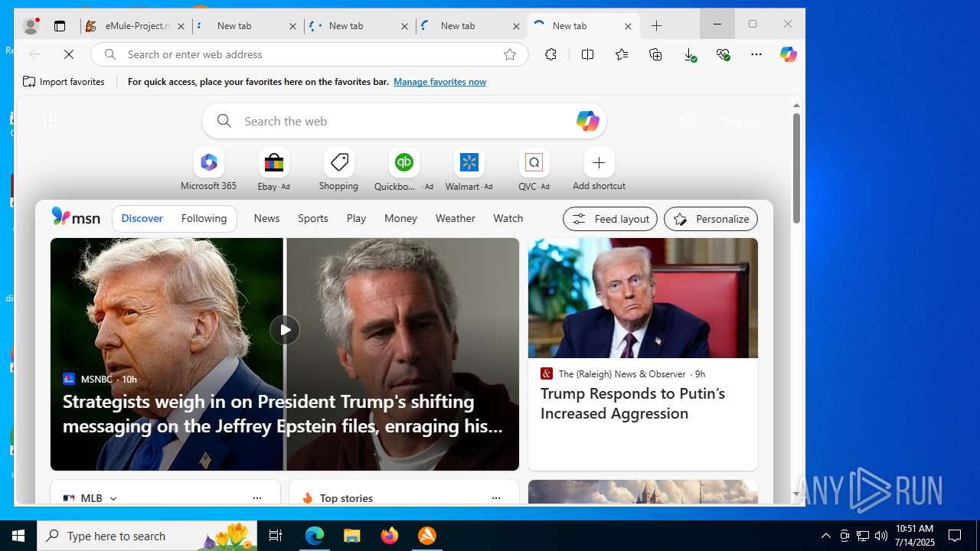
Task: Open Collections icon
Action: pyautogui.click(x=655, y=54)
